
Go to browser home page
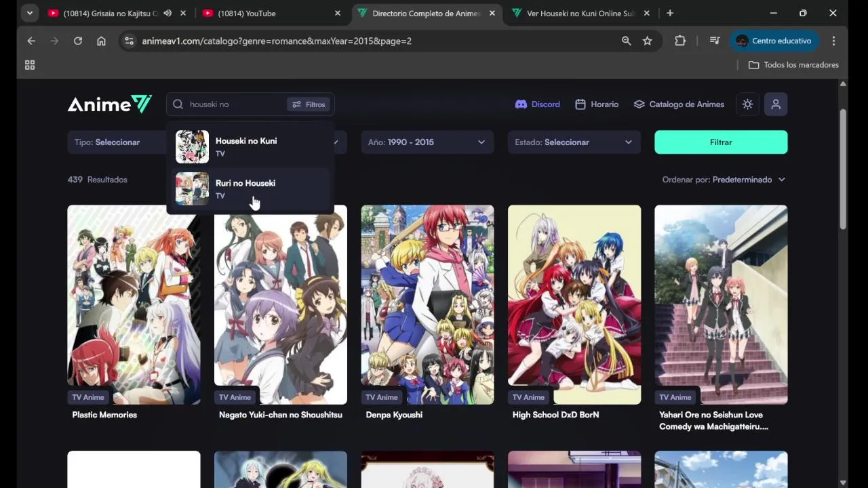101,41
